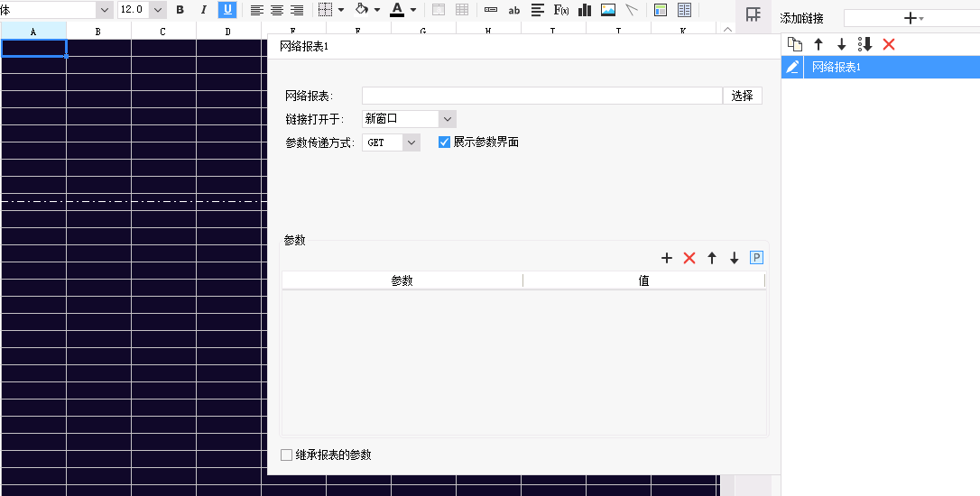
Task: Move the parameter row up
Action: click(712, 257)
